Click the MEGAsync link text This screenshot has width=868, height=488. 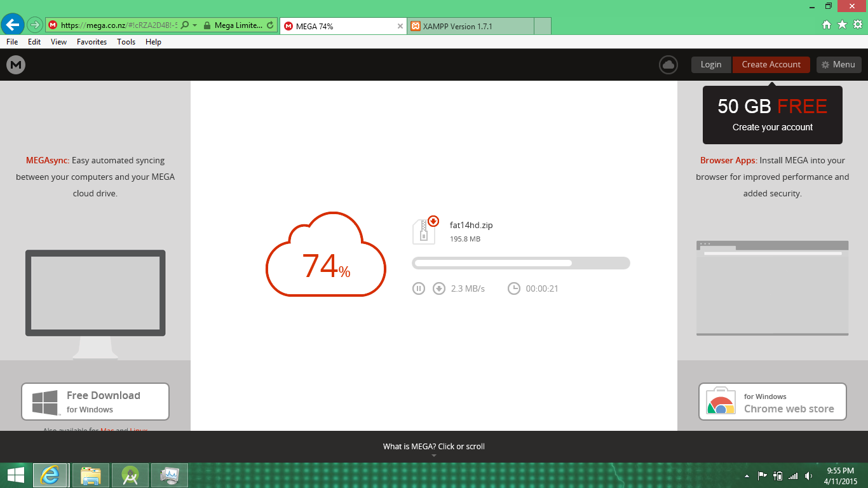(x=48, y=161)
